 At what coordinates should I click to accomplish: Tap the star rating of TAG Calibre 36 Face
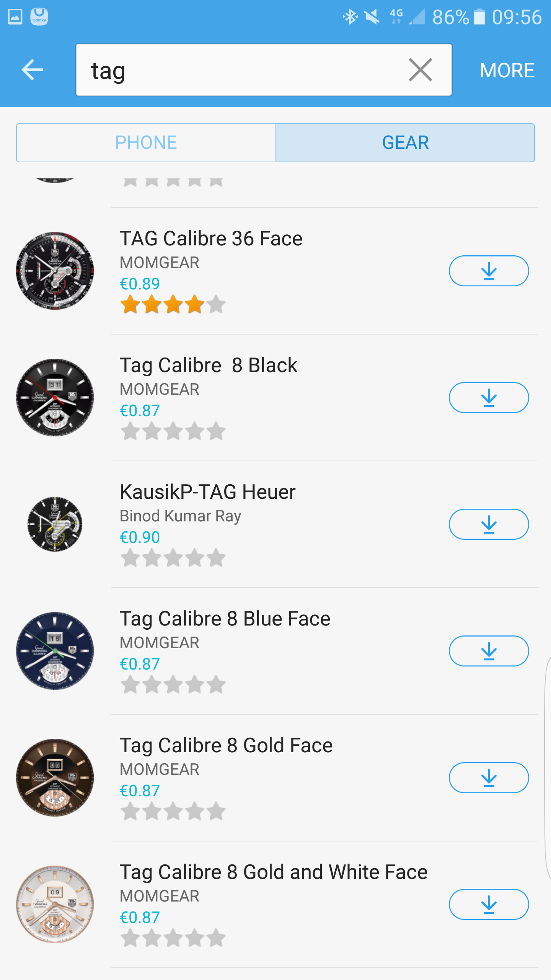[173, 305]
